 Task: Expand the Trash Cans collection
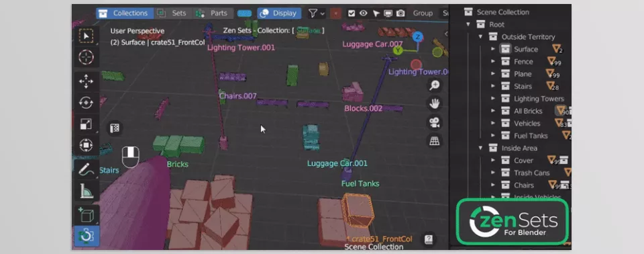[493, 173]
